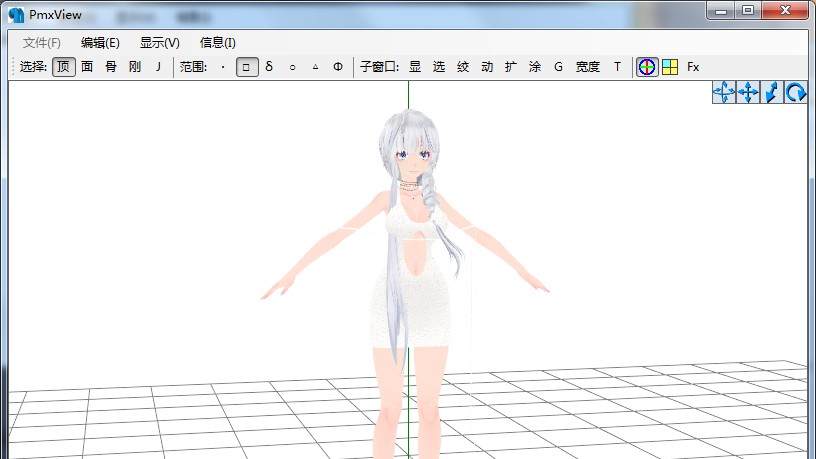The width and height of the screenshot is (816, 459).
Task: Click the rotate view icon in viewport corner
Action: (796, 93)
